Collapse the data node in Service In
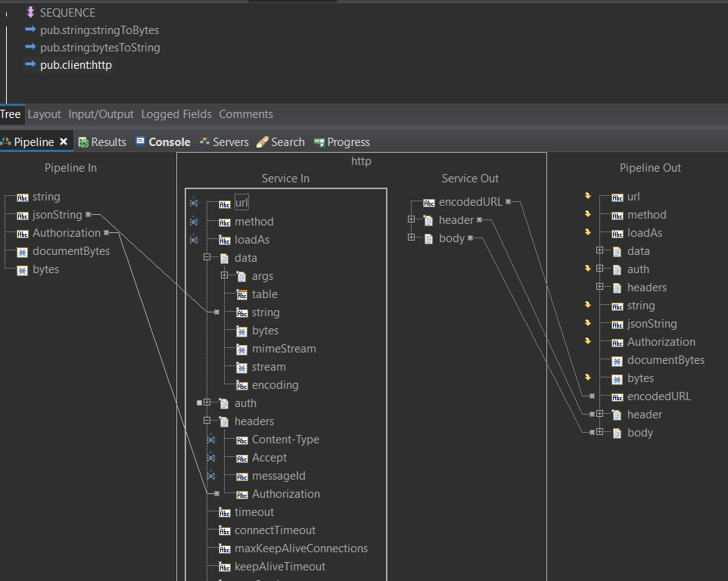Screen dimensions: 728x581 click(207, 257)
